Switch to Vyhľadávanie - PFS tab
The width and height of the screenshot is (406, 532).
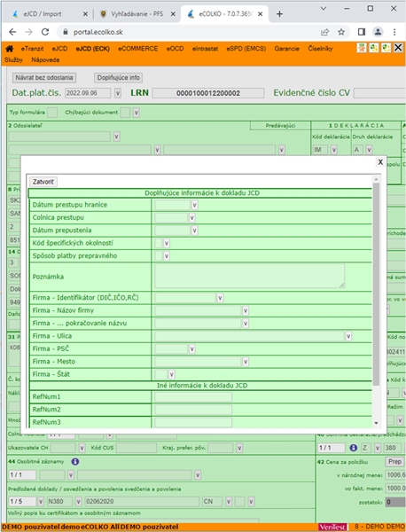coord(137,14)
